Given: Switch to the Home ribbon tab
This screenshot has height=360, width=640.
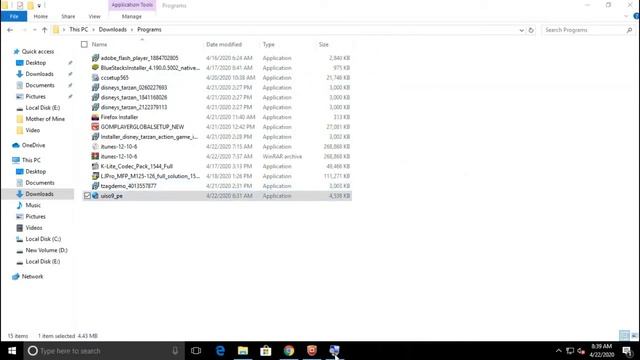Looking at the screenshot, I should click(x=40, y=16).
